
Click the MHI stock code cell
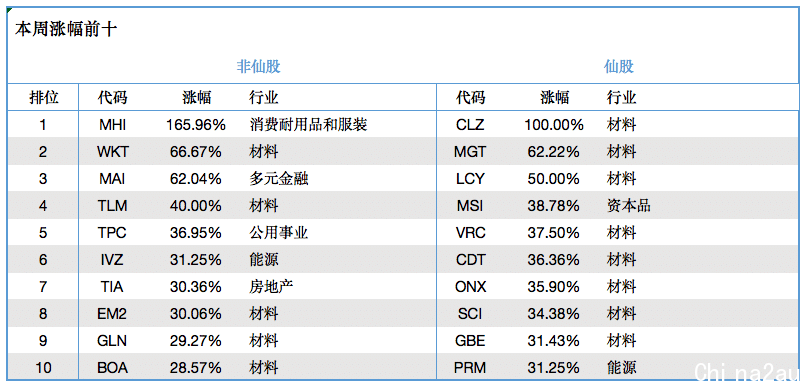(x=112, y=125)
